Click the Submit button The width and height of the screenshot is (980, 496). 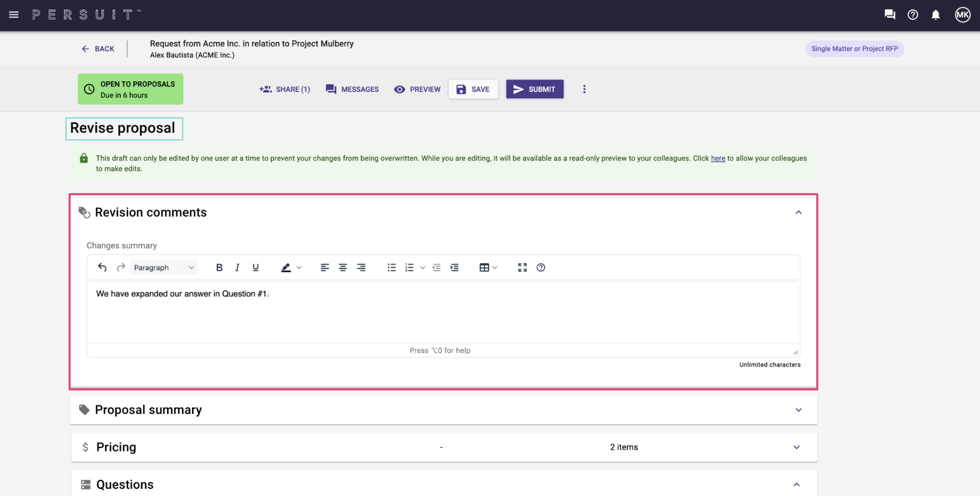(x=534, y=89)
